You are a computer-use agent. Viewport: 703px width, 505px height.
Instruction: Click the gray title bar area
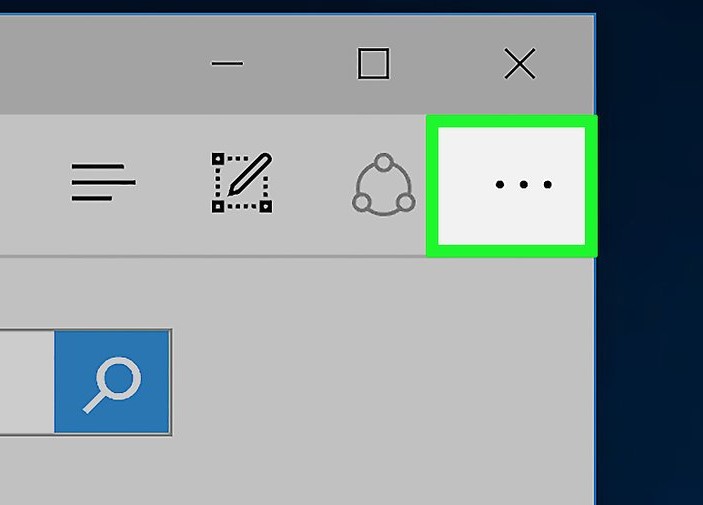click(99, 64)
